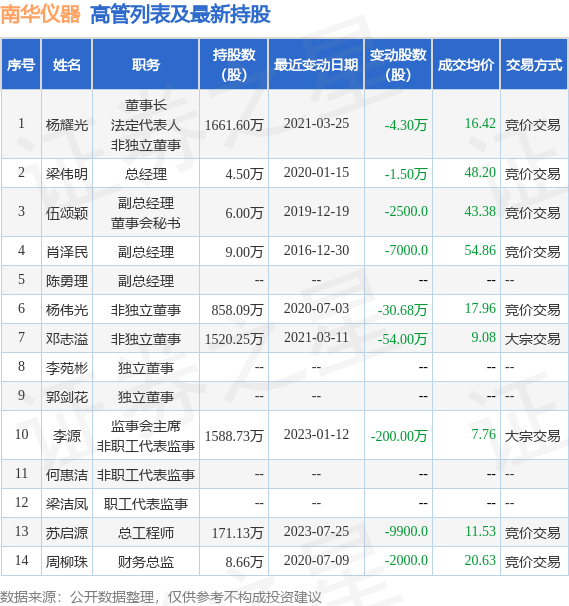Image resolution: width=569 pixels, height=606 pixels.
Task: Click the name 杨耀光
Action: click(67, 125)
